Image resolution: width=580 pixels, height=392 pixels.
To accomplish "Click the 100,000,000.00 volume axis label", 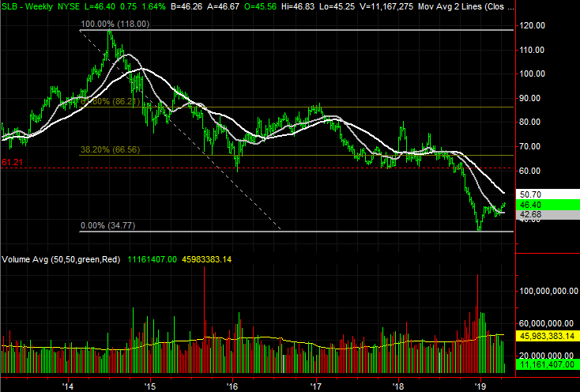I will (x=548, y=291).
